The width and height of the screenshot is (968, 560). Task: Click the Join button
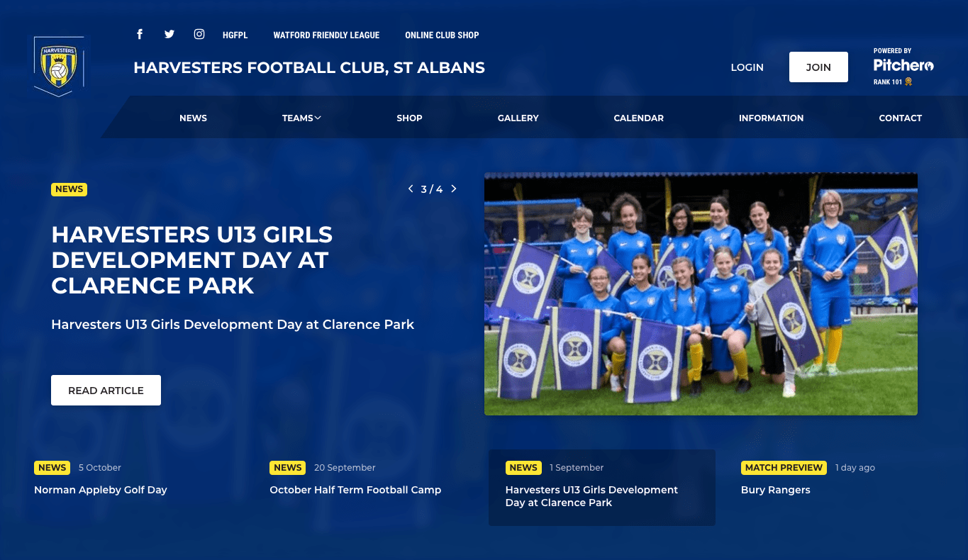click(x=818, y=67)
